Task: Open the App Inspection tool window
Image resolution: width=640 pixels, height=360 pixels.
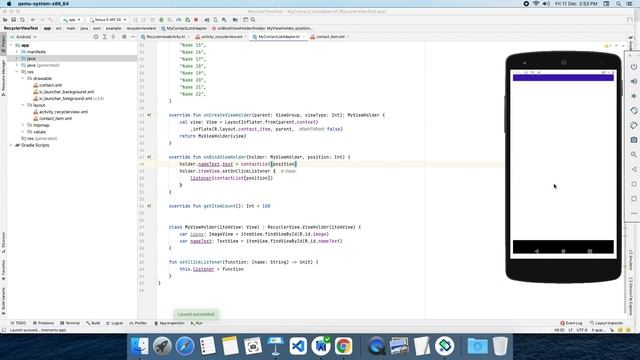Action: (x=169, y=323)
